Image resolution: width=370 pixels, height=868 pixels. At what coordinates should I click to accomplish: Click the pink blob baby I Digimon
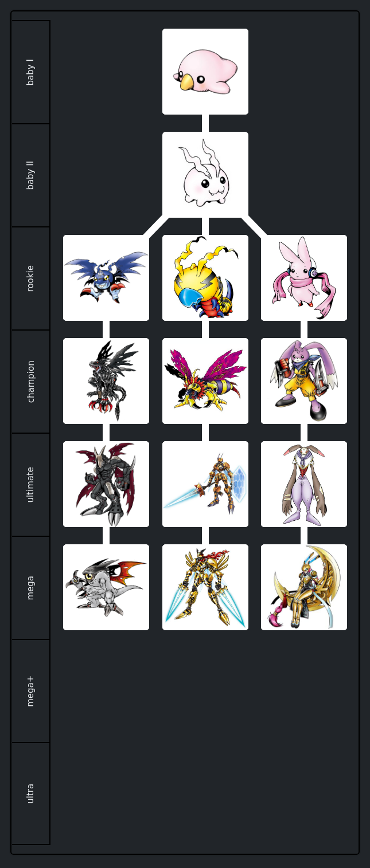pyautogui.click(x=205, y=72)
